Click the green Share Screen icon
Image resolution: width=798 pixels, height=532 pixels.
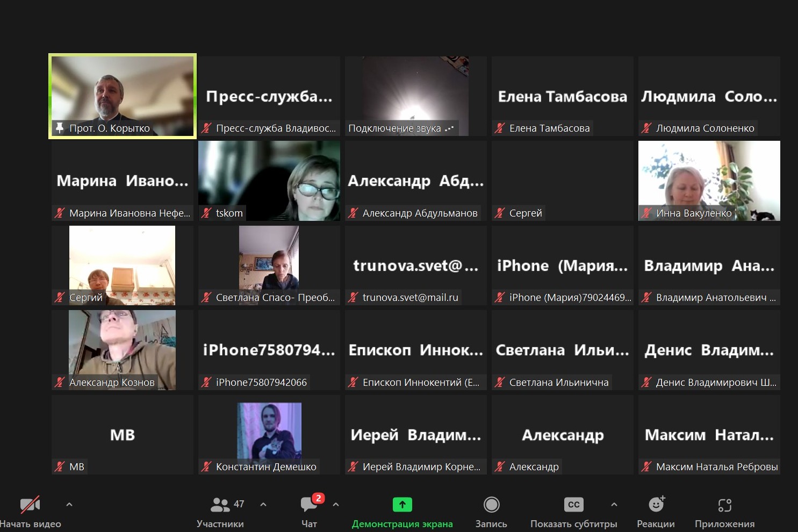(x=402, y=505)
